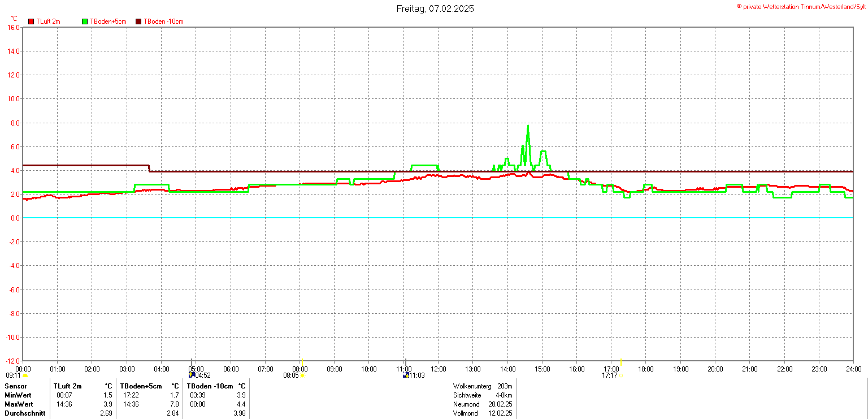Click the yellow sunrise tick on the time axis
This screenshot has height=419, width=868.
click(302, 362)
